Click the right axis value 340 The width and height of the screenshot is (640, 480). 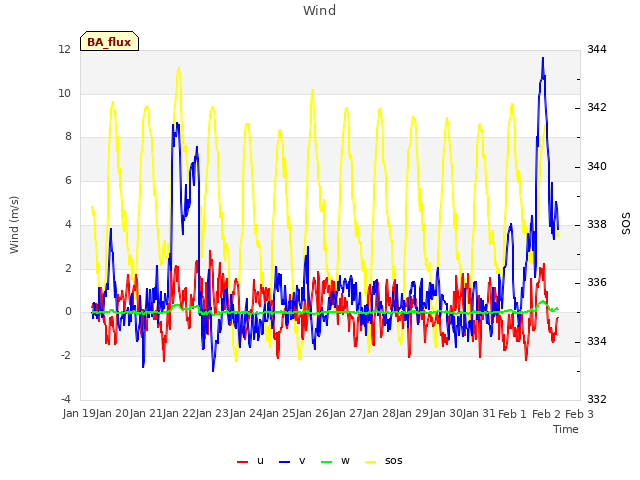tap(597, 167)
